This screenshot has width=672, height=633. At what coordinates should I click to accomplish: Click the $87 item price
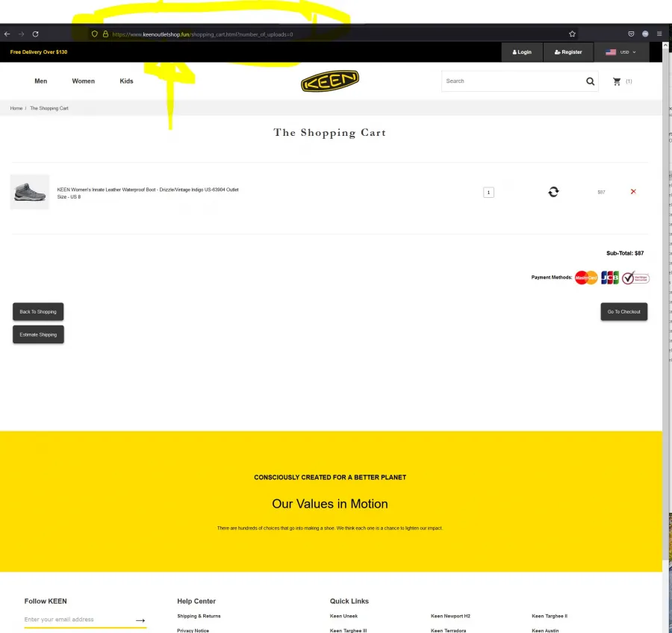click(601, 193)
